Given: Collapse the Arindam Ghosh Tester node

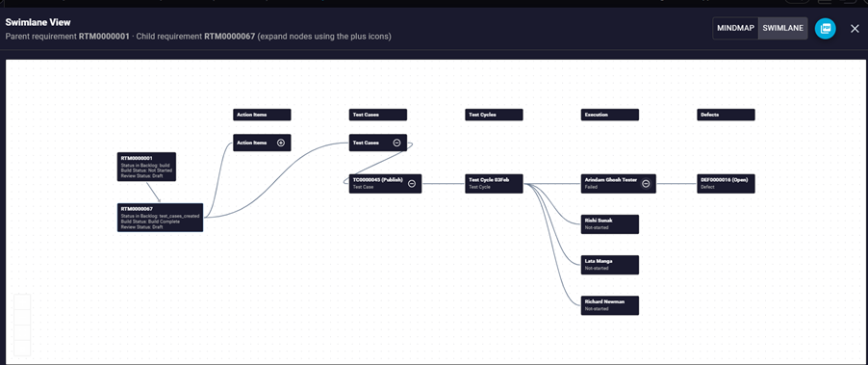Looking at the screenshot, I should click(x=646, y=184).
